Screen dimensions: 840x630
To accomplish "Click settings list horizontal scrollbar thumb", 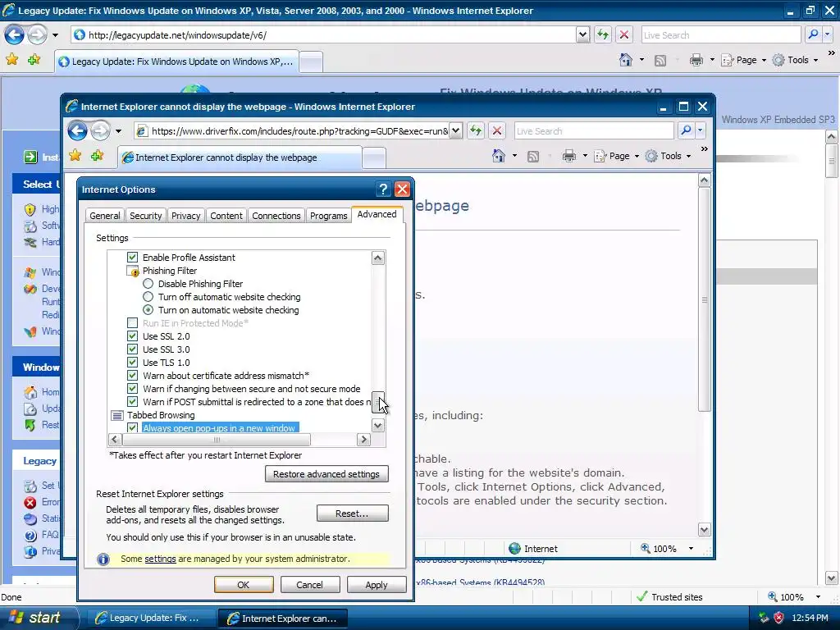I will click(x=217, y=440).
